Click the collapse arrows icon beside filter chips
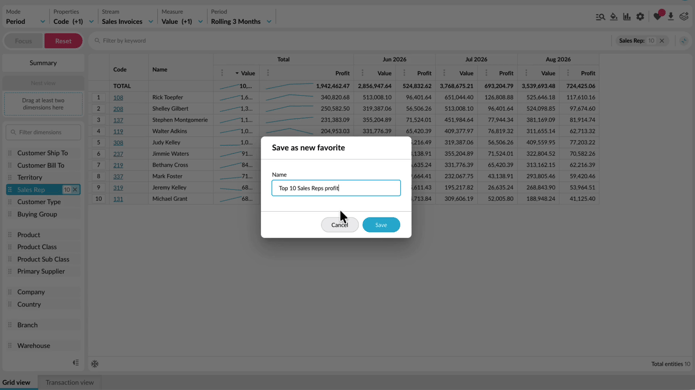Image resolution: width=695 pixels, height=390 pixels. pos(683,41)
